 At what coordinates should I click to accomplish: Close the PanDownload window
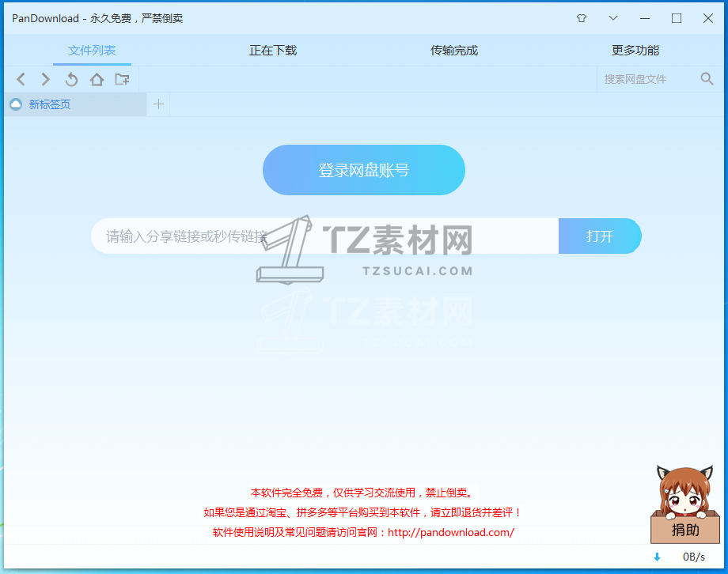708,18
